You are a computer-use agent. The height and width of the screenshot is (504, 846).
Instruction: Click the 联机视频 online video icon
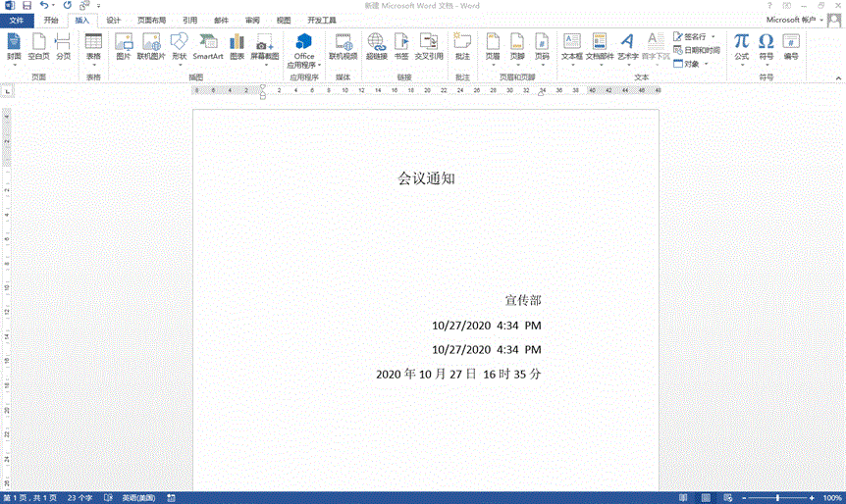343,46
